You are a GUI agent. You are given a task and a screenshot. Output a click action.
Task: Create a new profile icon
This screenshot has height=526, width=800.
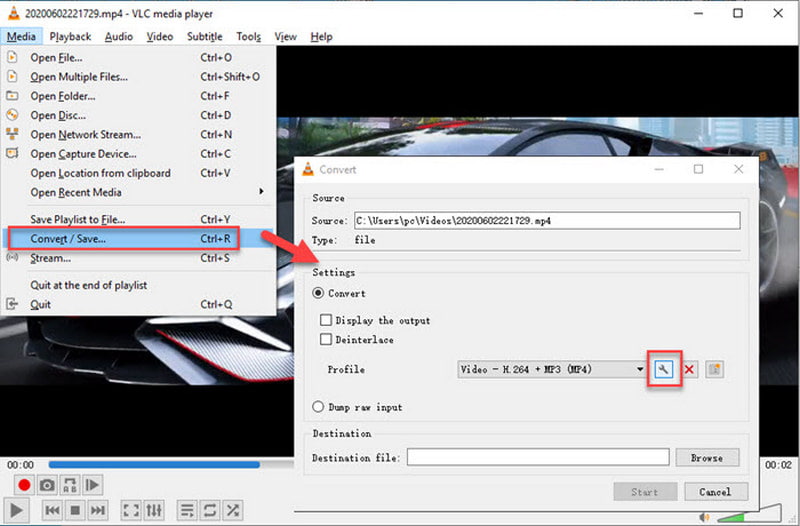tap(714, 369)
